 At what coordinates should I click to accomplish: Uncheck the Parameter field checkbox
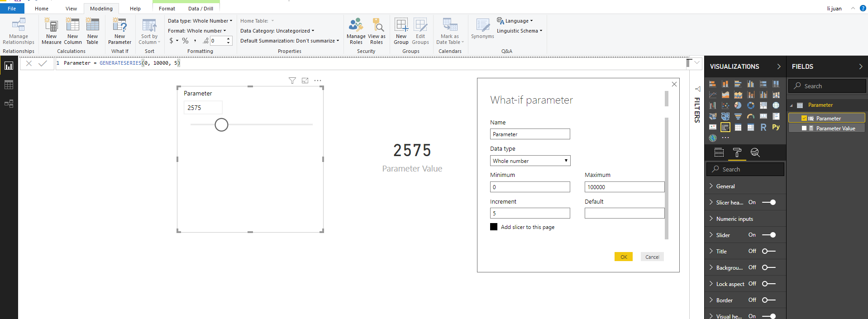pos(804,118)
